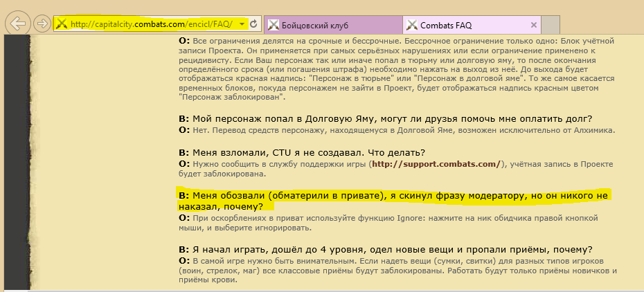Click the browser Forward arrow button
The width and height of the screenshot is (644, 292).
point(42,24)
